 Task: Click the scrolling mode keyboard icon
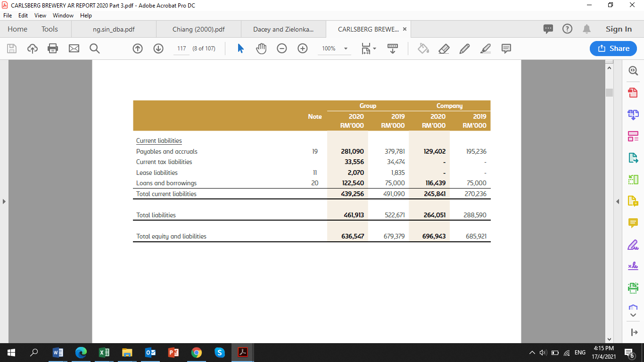click(393, 49)
